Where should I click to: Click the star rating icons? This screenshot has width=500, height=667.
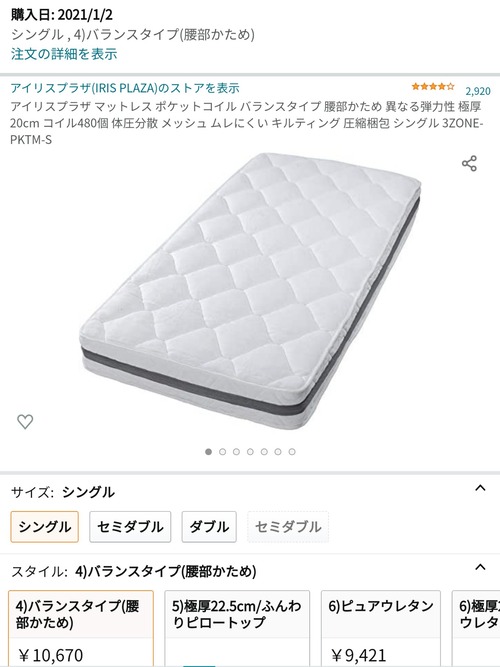[x=433, y=87]
